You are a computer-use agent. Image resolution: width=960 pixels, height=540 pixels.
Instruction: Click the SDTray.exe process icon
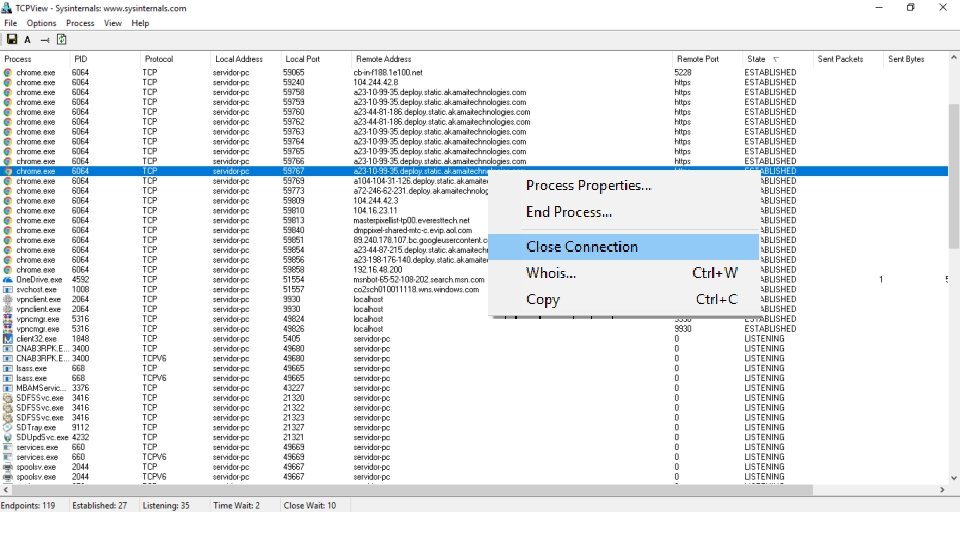tap(7, 427)
